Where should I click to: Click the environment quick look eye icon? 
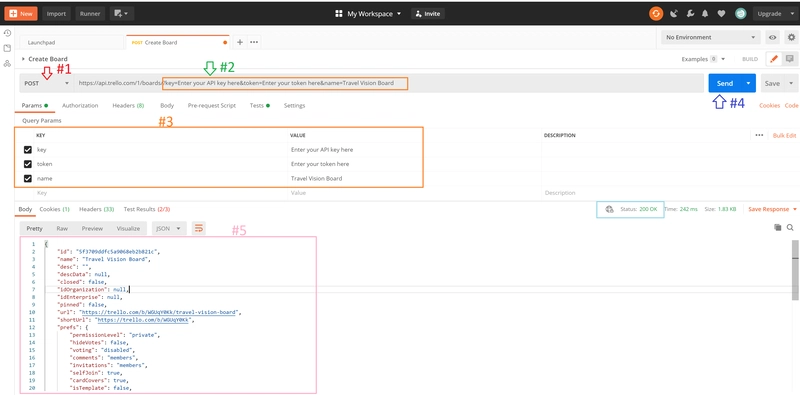[773, 37]
